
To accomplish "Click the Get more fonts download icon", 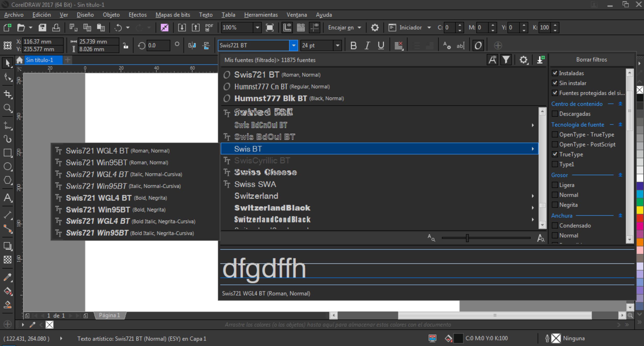I will coord(541,60).
